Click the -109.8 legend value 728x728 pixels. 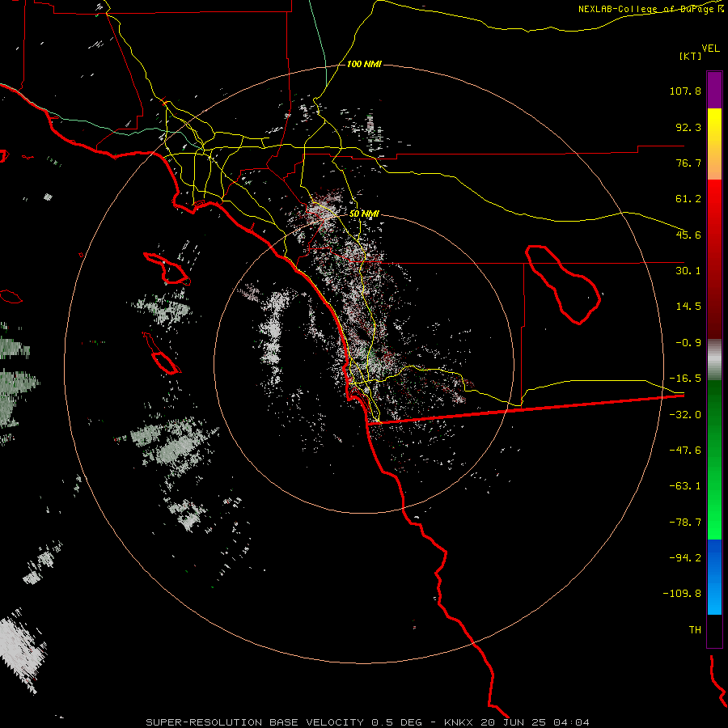(682, 594)
